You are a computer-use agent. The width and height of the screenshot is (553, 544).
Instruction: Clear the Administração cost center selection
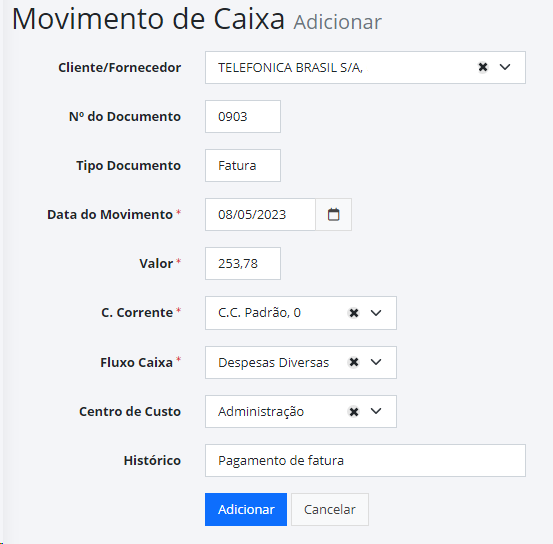click(x=353, y=411)
